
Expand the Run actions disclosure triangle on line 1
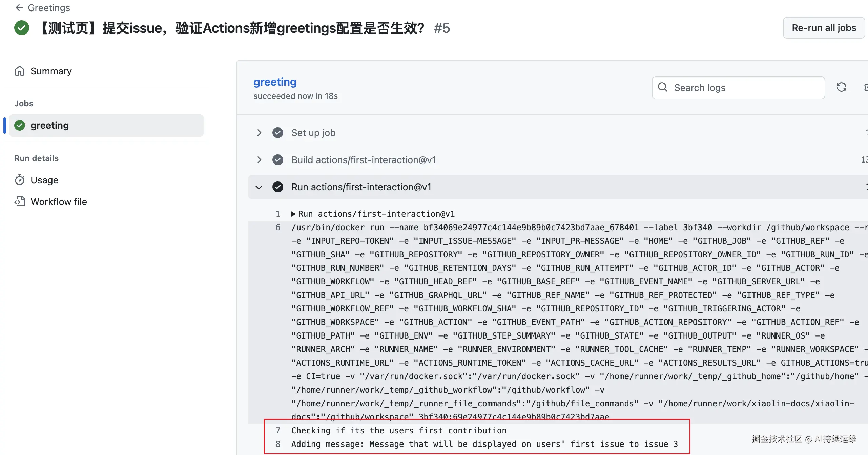(x=293, y=214)
